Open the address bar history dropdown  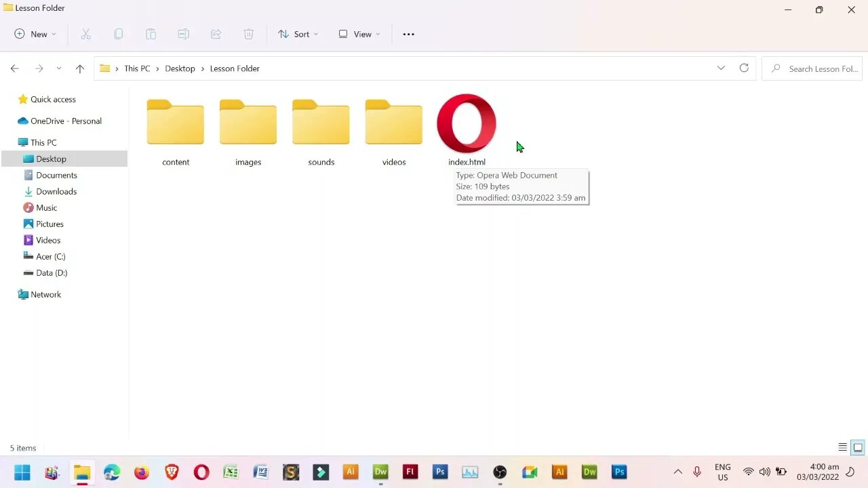point(721,68)
